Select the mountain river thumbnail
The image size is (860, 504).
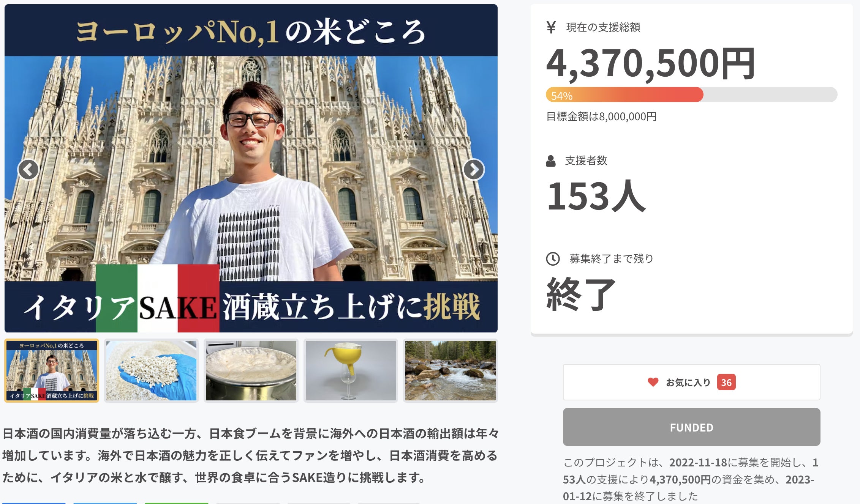point(451,370)
